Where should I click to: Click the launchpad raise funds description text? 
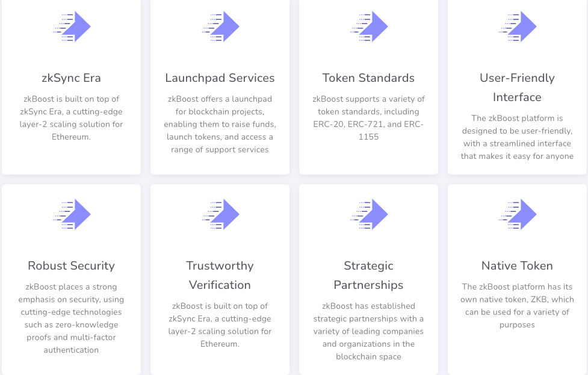[220, 124]
